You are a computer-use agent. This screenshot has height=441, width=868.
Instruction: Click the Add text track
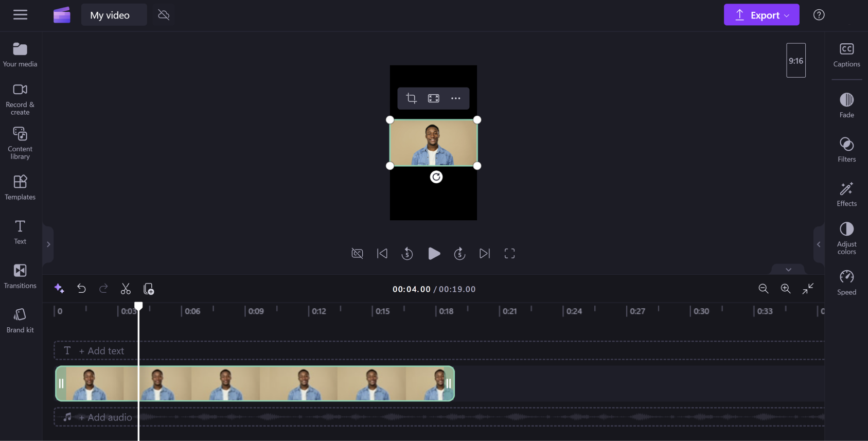coord(439,350)
